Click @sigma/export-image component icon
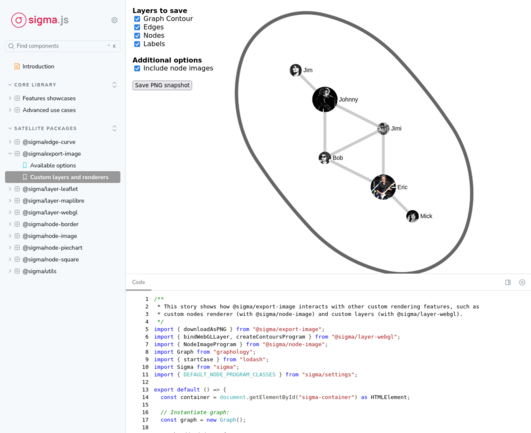 [17, 154]
